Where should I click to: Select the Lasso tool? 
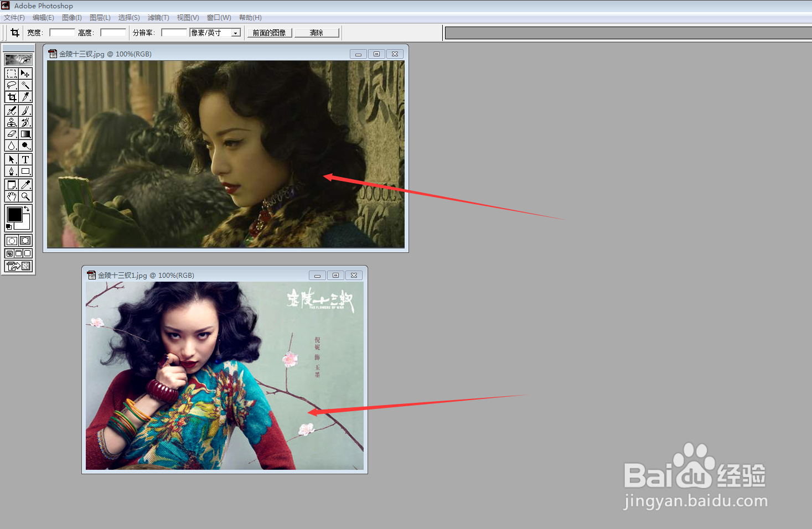coord(12,85)
